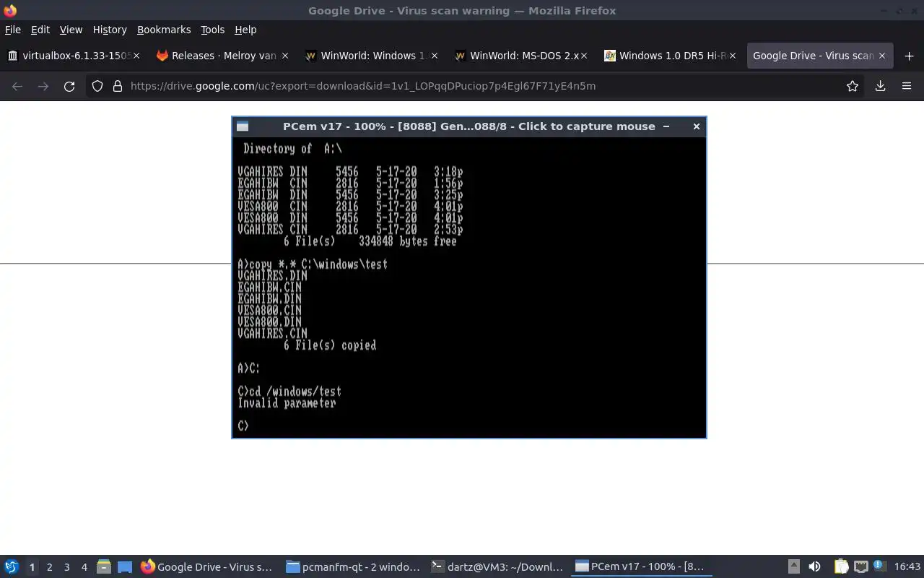Open the Firefox downloads panel

point(880,86)
